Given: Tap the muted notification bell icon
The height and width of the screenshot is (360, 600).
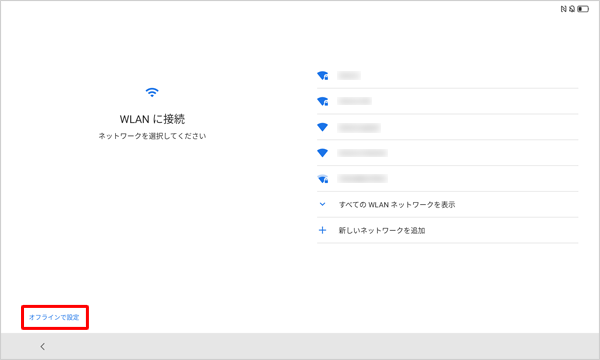Looking at the screenshot, I should (572, 9).
